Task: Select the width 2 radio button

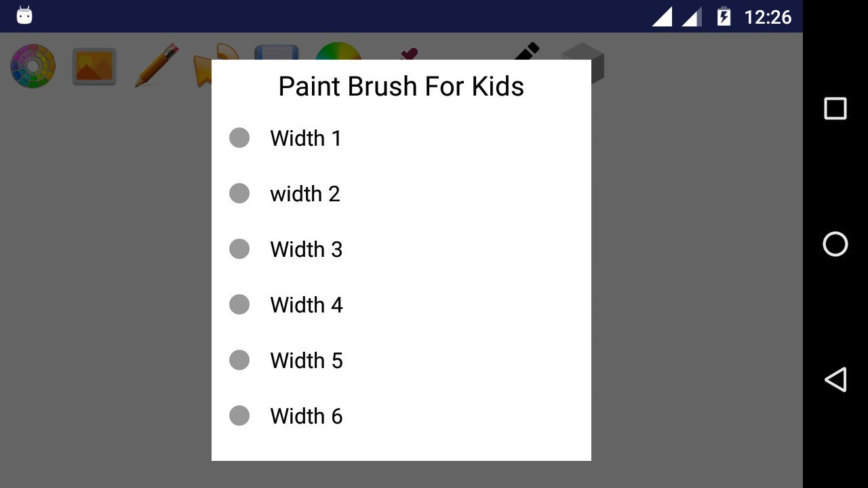Action: 239,193
